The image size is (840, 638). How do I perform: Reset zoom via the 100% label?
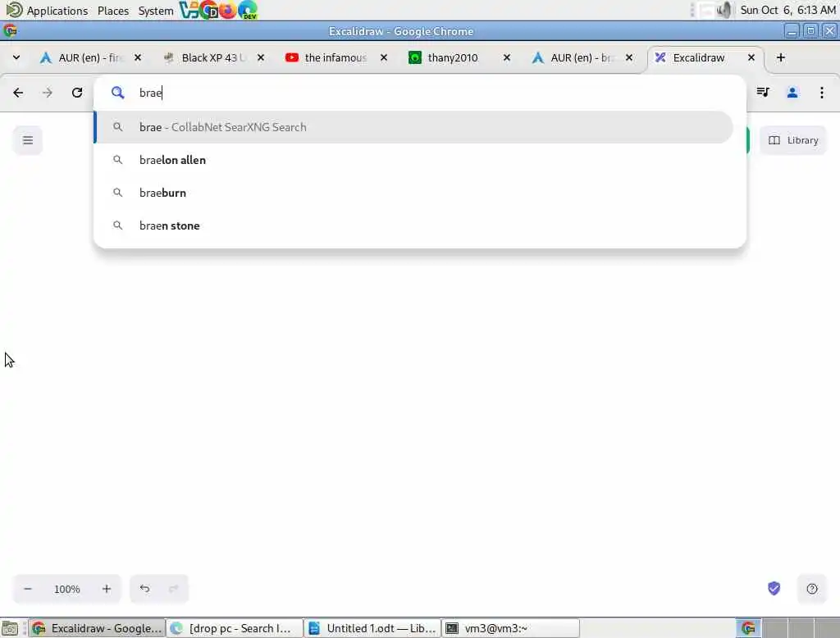(x=67, y=590)
